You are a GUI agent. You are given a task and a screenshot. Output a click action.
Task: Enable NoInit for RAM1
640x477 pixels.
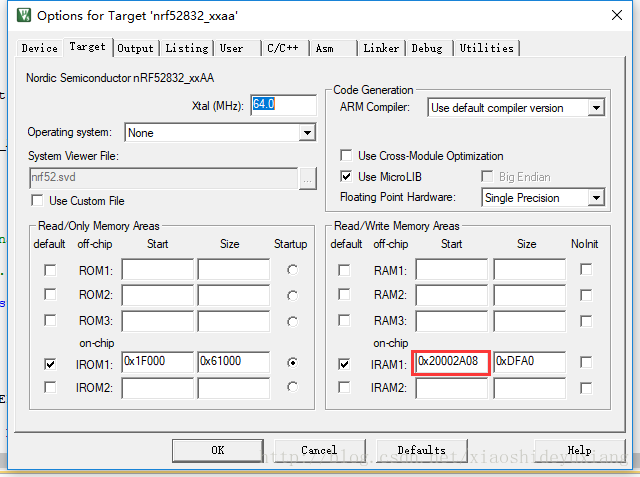point(586,269)
